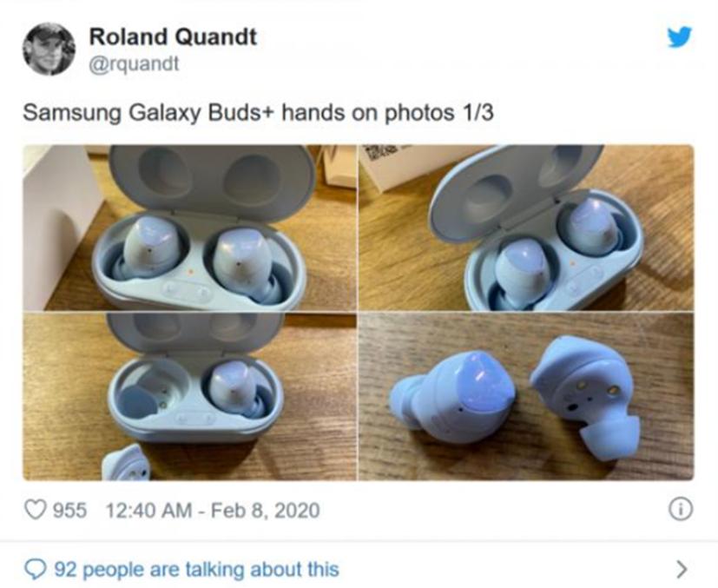Open Roland Quandt's profile picture
The image size is (718, 588).
click(49, 49)
